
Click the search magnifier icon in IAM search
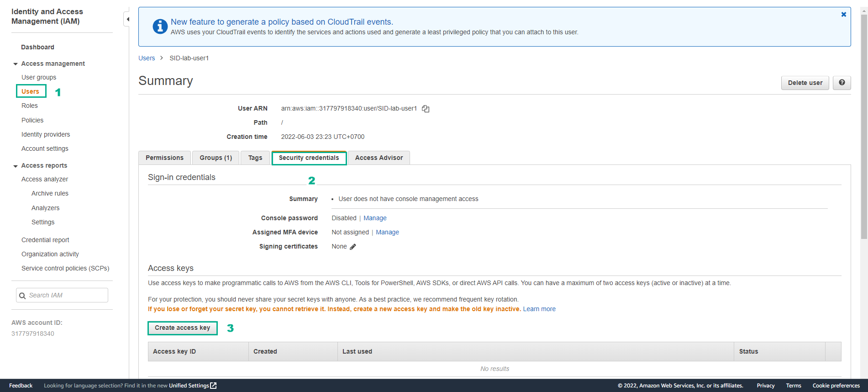(22, 296)
